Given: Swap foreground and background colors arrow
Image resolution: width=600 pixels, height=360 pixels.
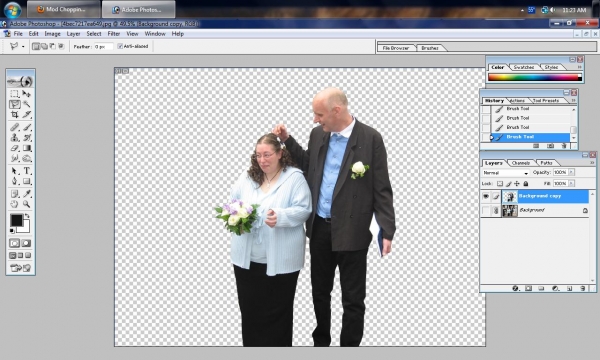Looking at the screenshot, I should 27,217.
